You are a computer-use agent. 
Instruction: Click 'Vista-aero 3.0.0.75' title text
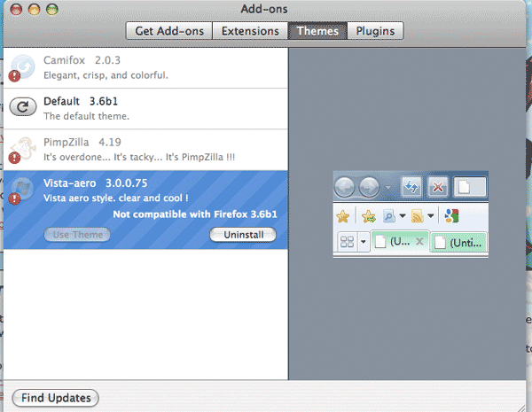96,183
